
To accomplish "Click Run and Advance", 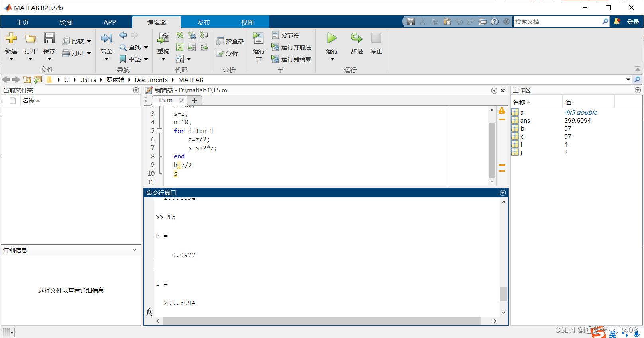I will click(x=291, y=47).
